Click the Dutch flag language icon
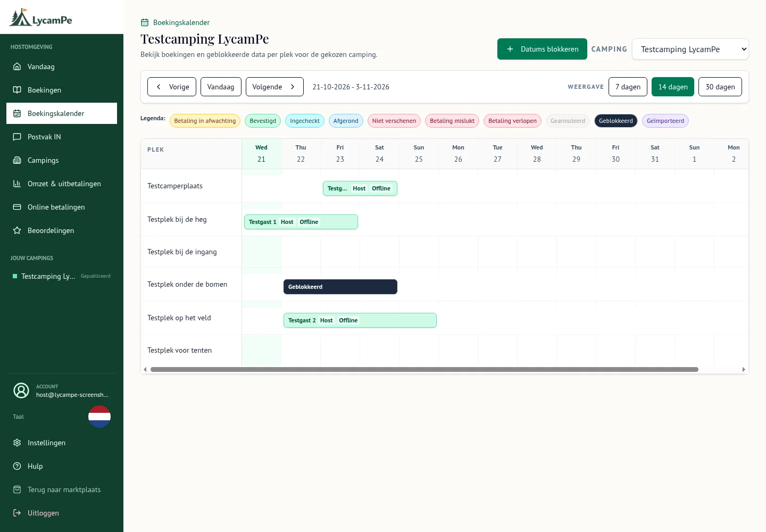Screen dimensions: 766x532 point(99,417)
